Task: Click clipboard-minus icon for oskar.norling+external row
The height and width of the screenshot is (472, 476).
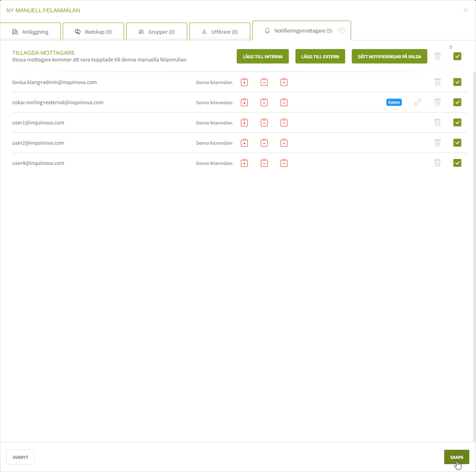Action: [264, 103]
